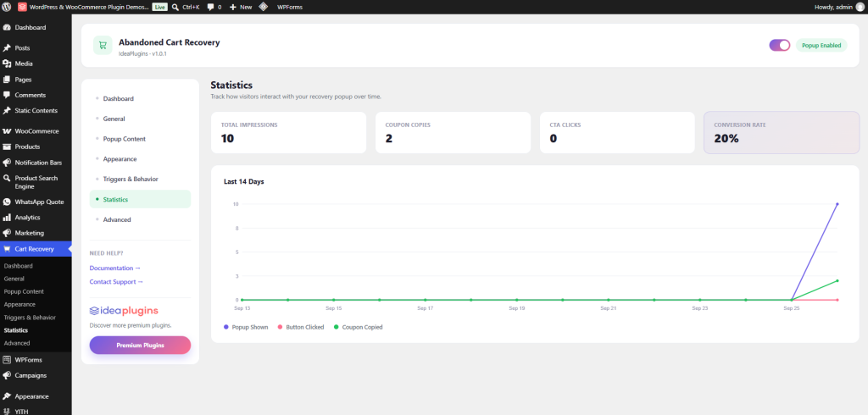The width and height of the screenshot is (868, 415).
Task: Toggle the Popup Enabled switch
Action: point(780,46)
